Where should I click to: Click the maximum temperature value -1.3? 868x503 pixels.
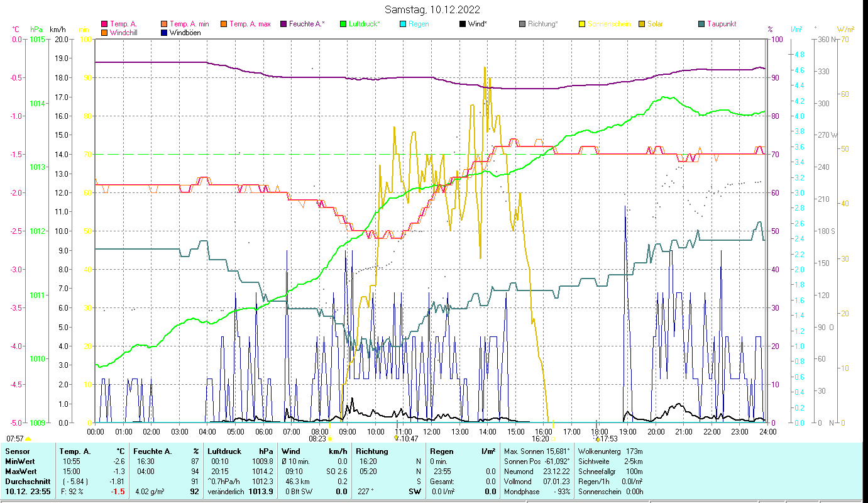point(119,471)
